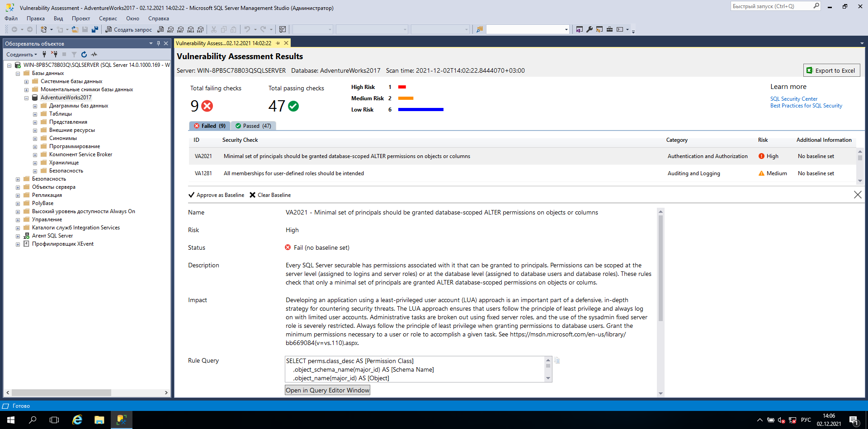This screenshot has height=429, width=868.
Task: Open the Файл menu
Action: pos(11,19)
